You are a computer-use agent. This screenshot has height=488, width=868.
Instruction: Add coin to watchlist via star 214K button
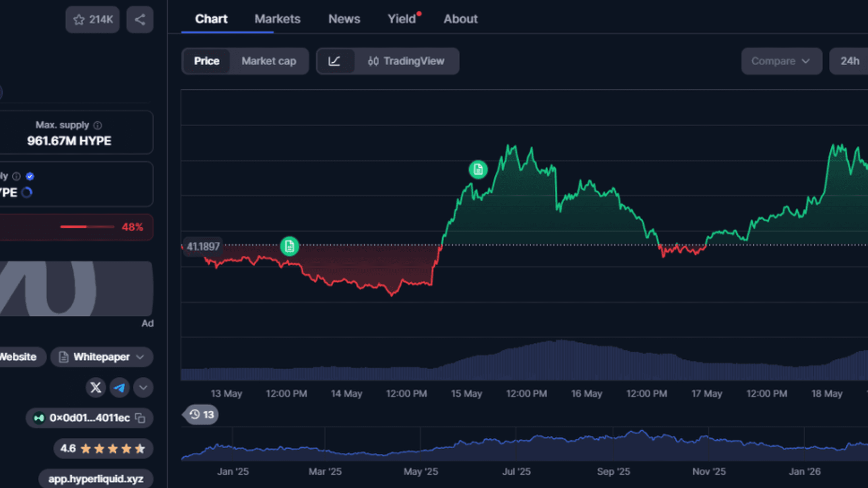click(92, 20)
